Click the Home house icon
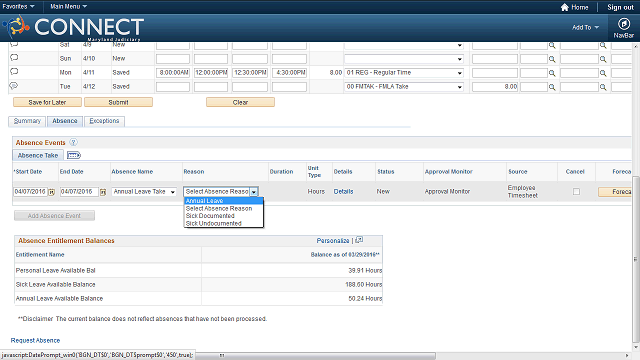Image resolution: width=640 pixels, height=360 pixels. [x=564, y=7]
